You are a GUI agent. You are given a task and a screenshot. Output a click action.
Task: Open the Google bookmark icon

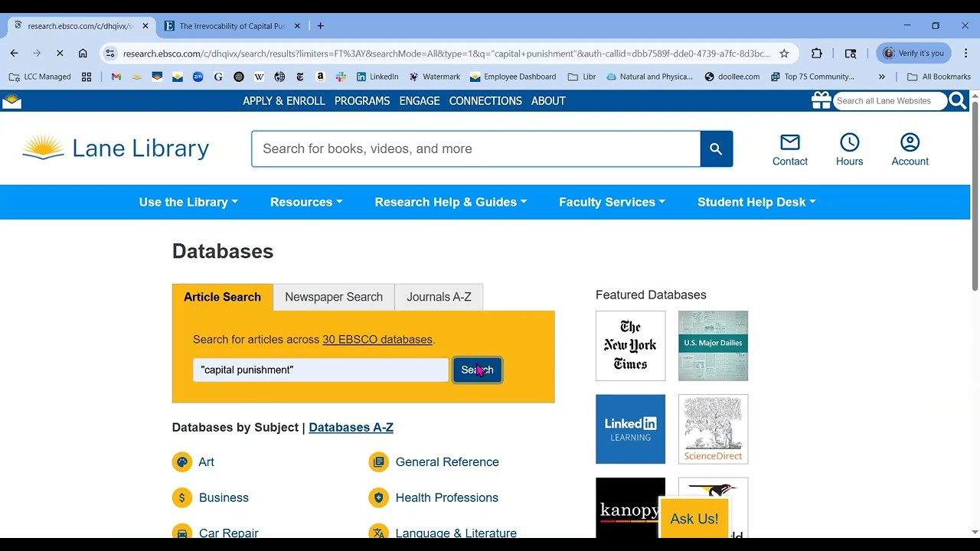click(218, 77)
